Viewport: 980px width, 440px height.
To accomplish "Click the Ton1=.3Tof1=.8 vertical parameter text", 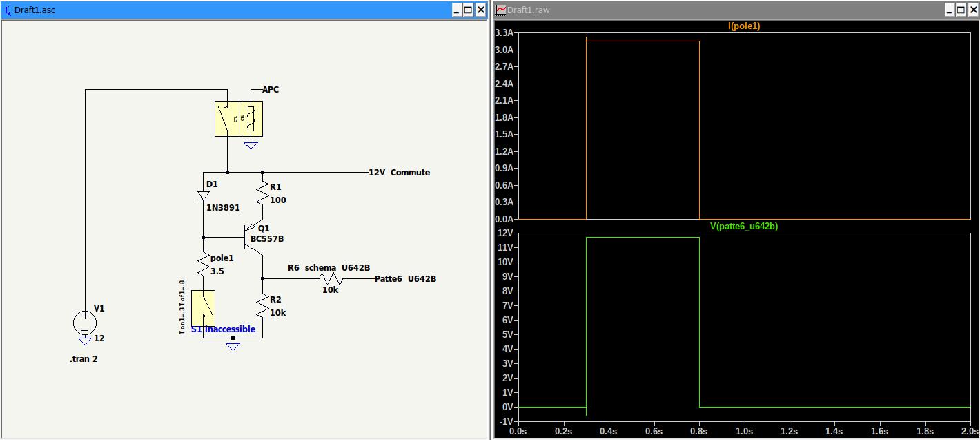I will coord(182,307).
